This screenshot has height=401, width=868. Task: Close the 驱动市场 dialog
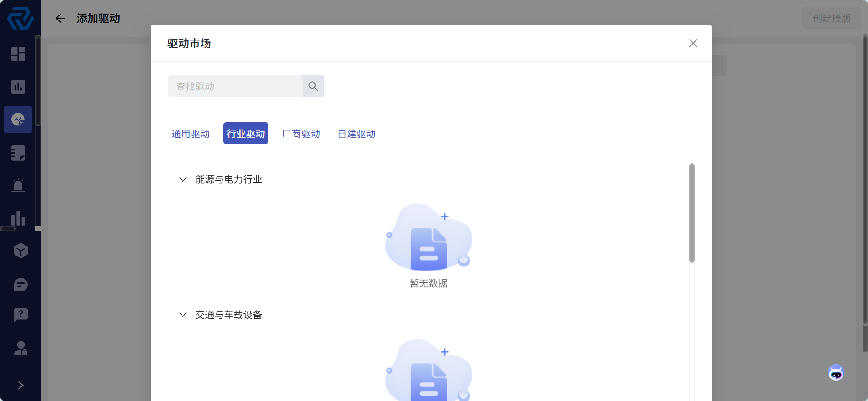[x=693, y=43]
